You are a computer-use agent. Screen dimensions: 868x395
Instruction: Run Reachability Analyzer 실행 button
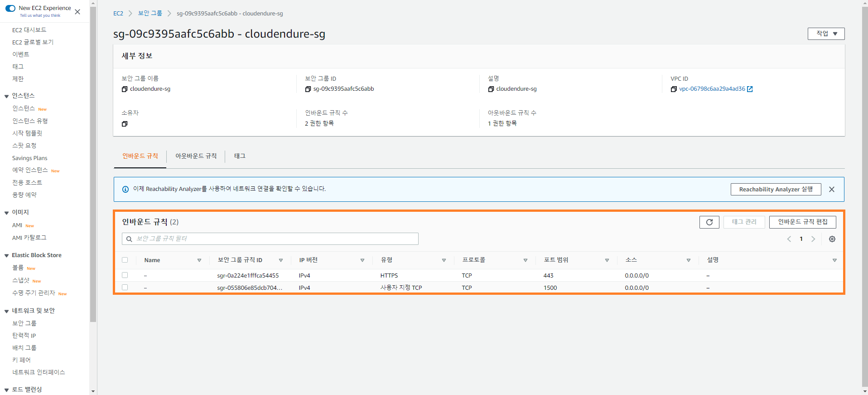click(776, 190)
